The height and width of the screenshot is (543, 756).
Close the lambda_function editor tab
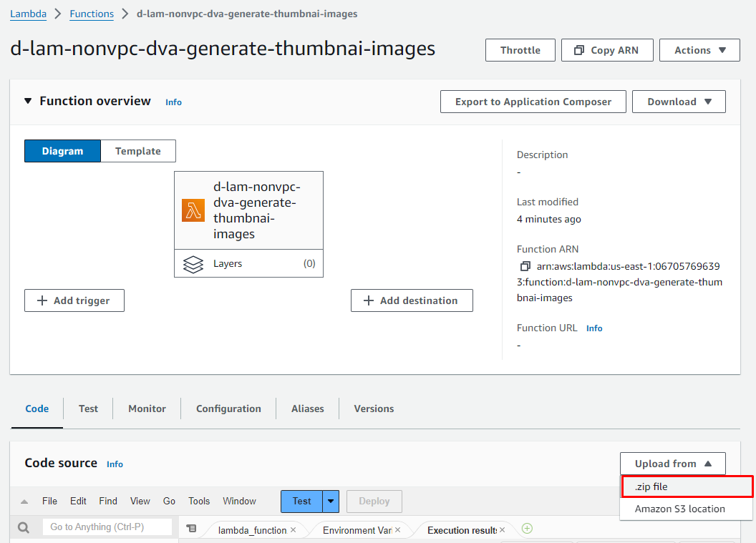[293, 530]
